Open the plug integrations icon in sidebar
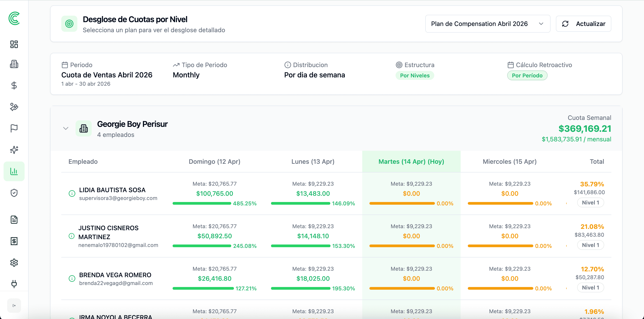The height and width of the screenshot is (319, 644). coord(14,284)
